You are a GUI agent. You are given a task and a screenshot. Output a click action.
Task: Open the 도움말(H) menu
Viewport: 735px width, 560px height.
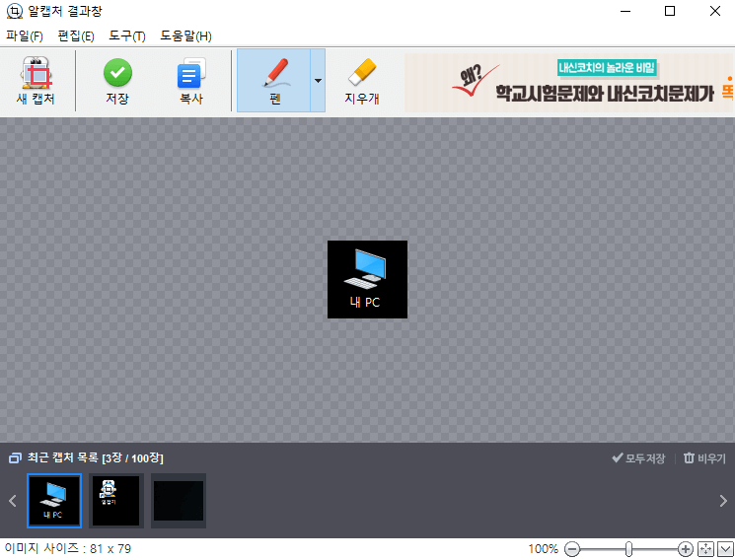pos(186,36)
